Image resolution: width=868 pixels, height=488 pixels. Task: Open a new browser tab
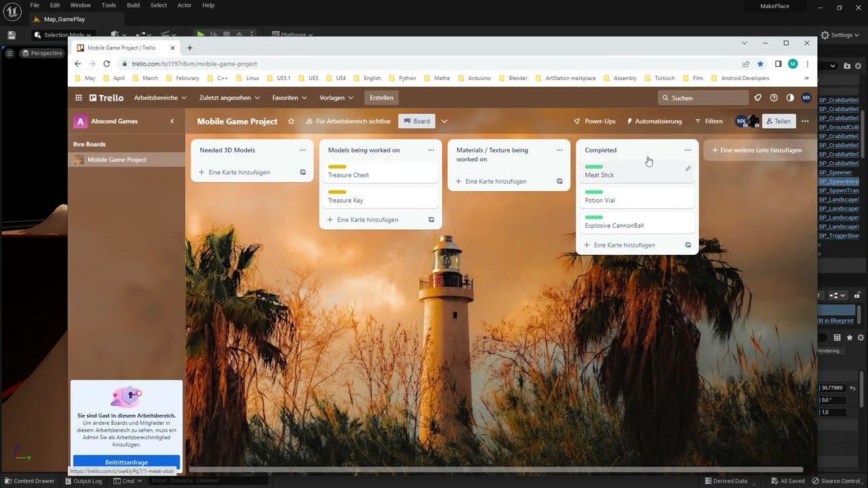click(190, 47)
